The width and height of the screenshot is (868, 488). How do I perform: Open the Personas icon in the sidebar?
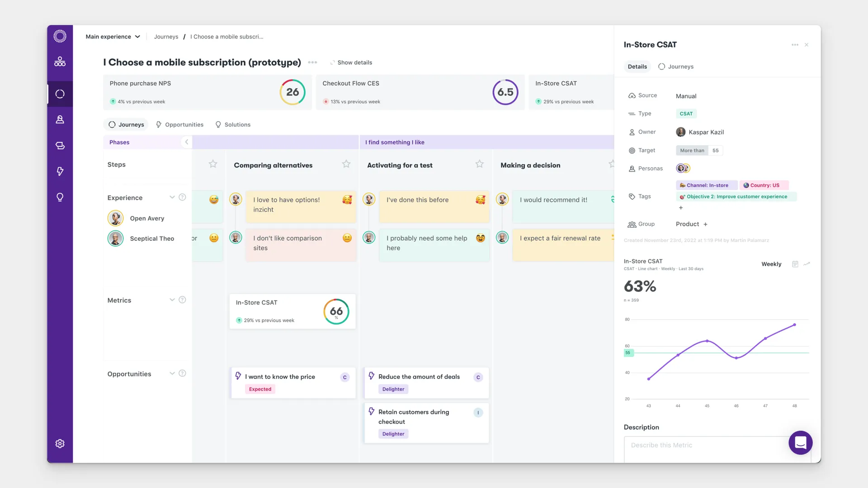point(60,120)
